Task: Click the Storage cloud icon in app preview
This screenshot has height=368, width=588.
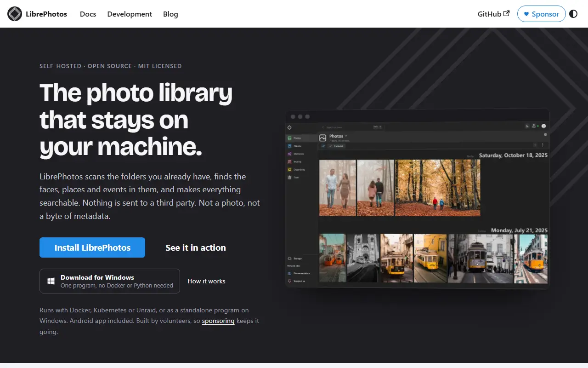Action: pos(289,259)
